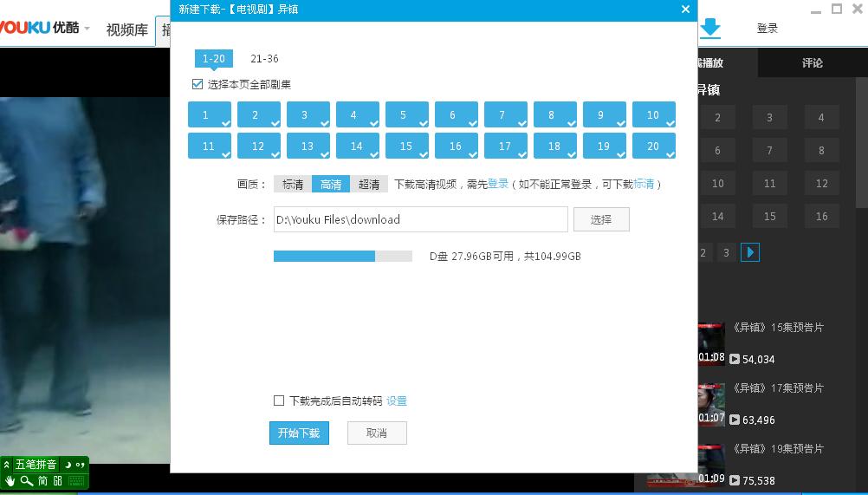Viewport: 868px width, 495px height.
Task: Toggle the IME moon punctuation icon
Action: pos(68,464)
